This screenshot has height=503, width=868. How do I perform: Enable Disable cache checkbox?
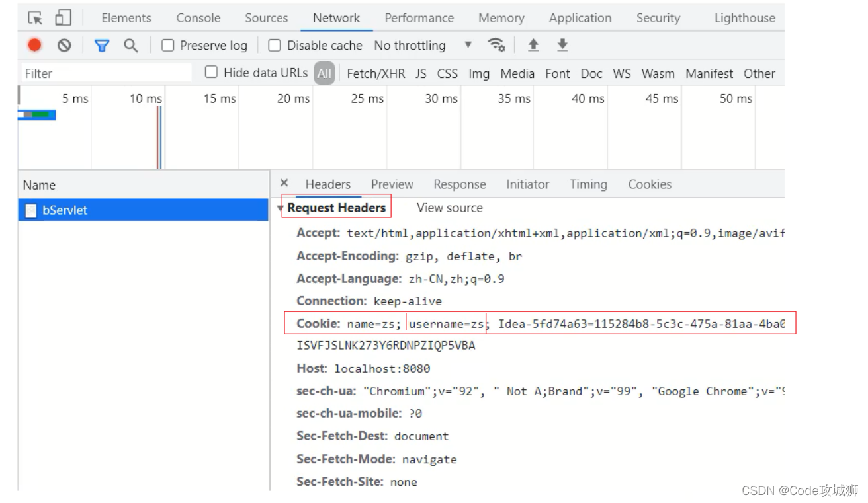tap(274, 45)
